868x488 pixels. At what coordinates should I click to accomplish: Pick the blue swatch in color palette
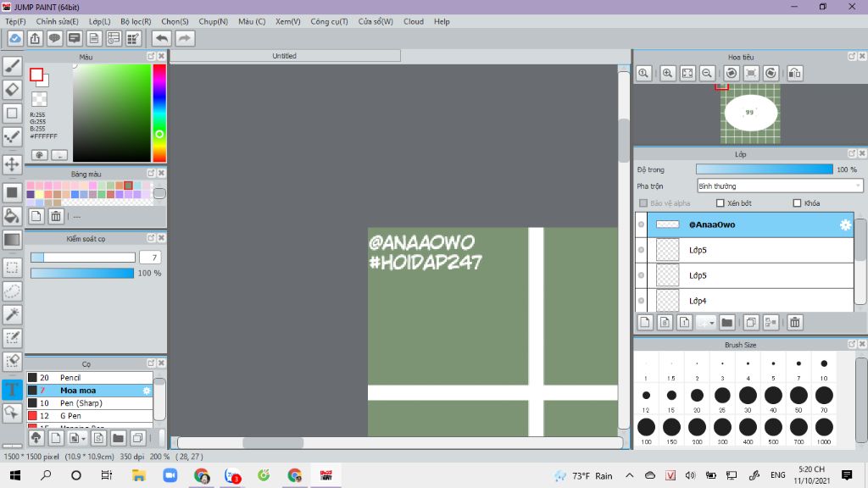[75, 194]
